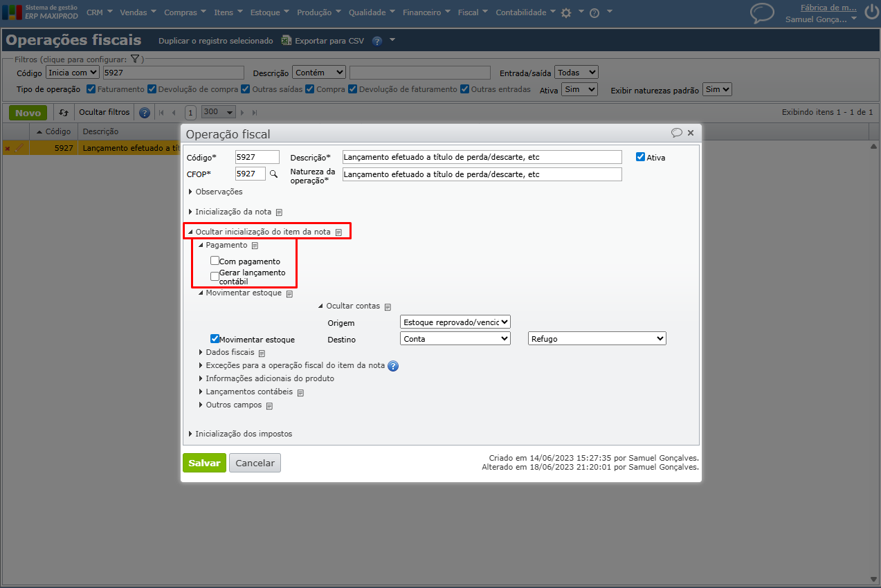Click the power logout icon
Image resolution: width=881 pixels, height=588 pixels.
tap(871, 12)
